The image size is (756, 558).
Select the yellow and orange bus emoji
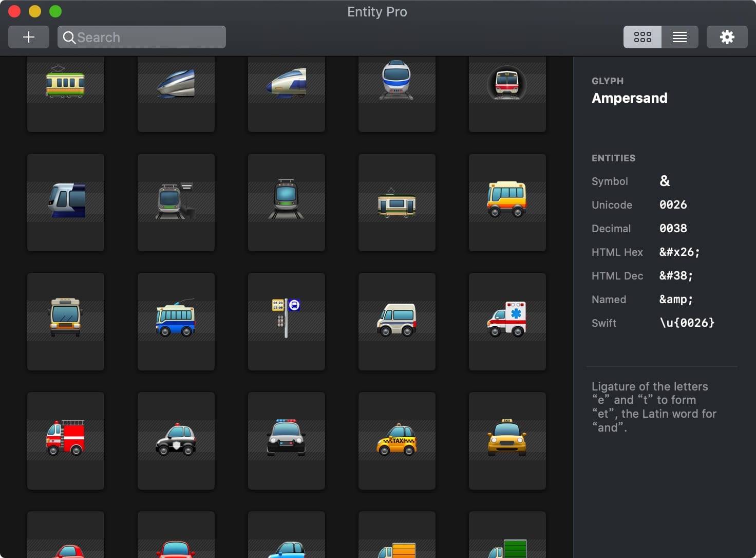tap(507, 202)
